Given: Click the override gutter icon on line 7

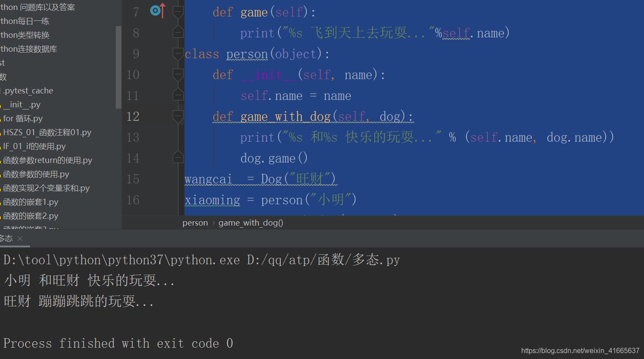Looking at the screenshot, I should 158,10.
